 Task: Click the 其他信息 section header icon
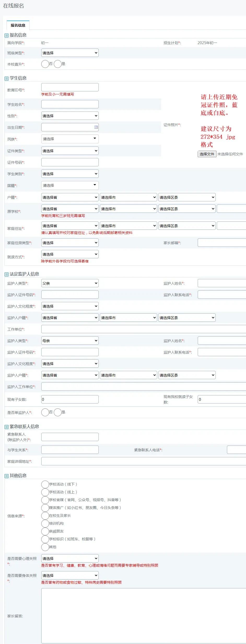tap(7, 476)
